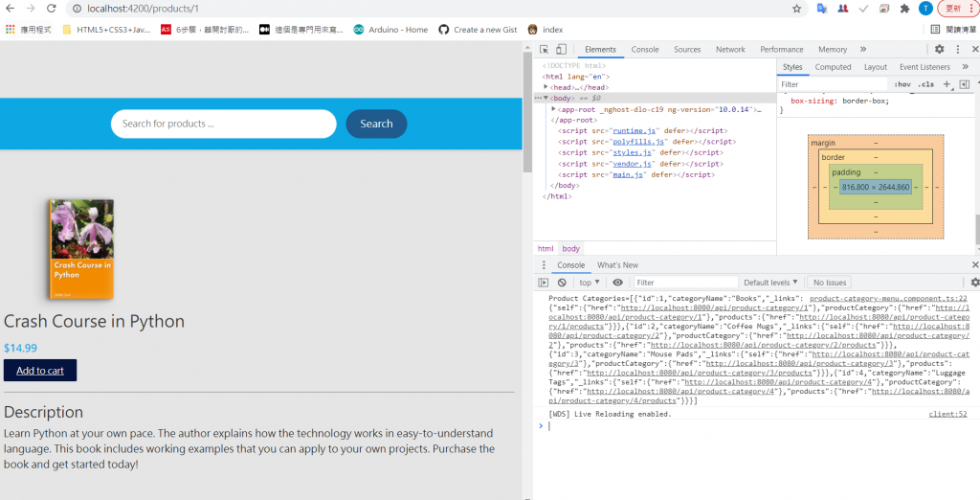
Task: Open the checkmark extension icon
Action: (863, 9)
